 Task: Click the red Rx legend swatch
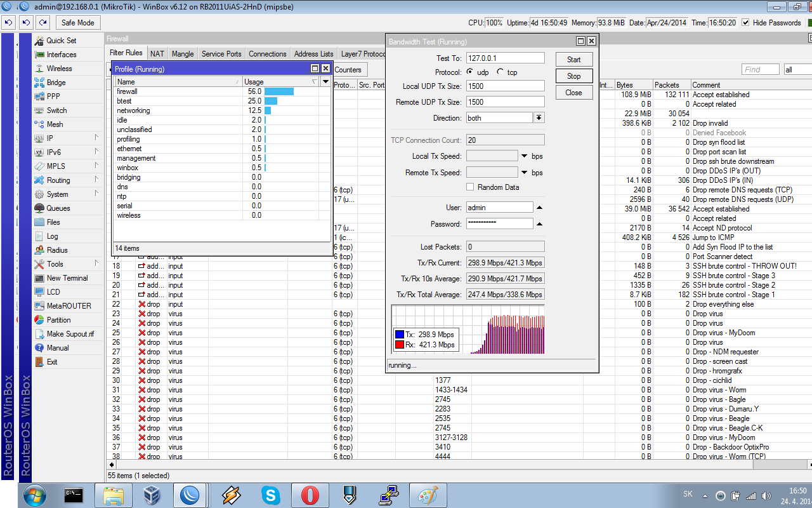click(400, 345)
